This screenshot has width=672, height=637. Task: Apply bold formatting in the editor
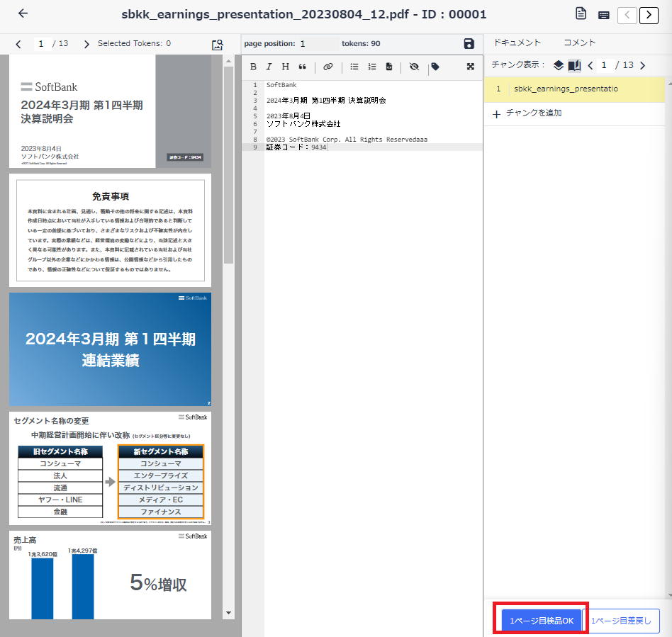[x=253, y=67]
